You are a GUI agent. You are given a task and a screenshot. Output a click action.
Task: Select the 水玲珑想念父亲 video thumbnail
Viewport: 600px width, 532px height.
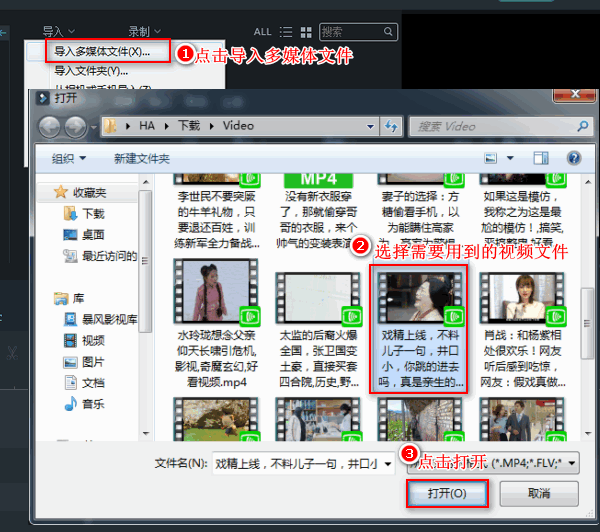[216, 291]
